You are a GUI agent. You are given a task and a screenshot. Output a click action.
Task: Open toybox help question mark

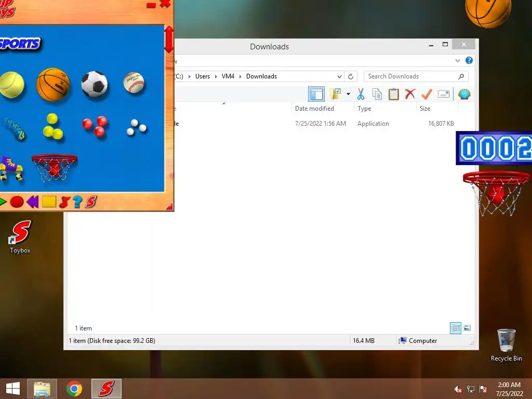coord(77,202)
